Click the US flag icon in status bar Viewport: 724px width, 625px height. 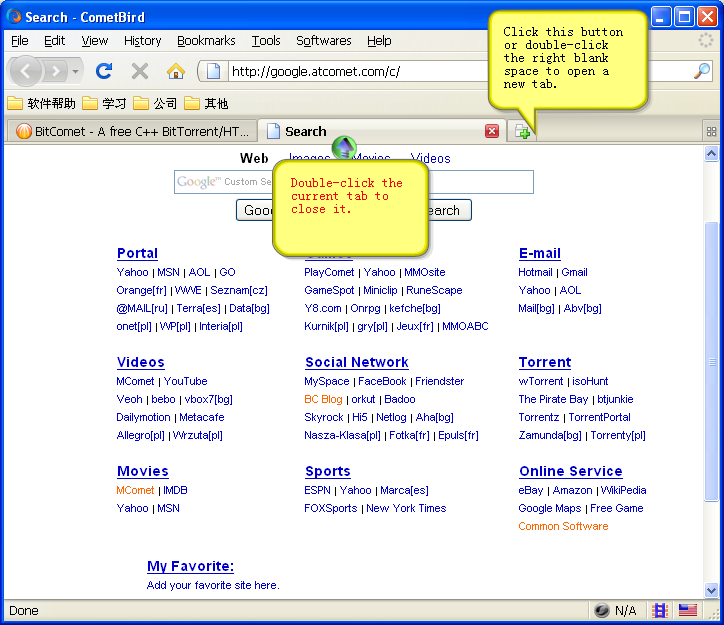pyautogui.click(x=688, y=610)
